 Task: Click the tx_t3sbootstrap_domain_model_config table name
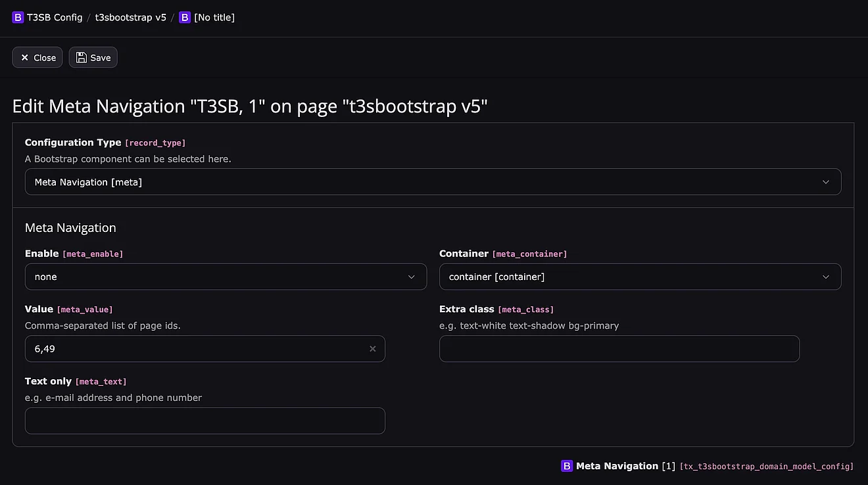(766, 467)
